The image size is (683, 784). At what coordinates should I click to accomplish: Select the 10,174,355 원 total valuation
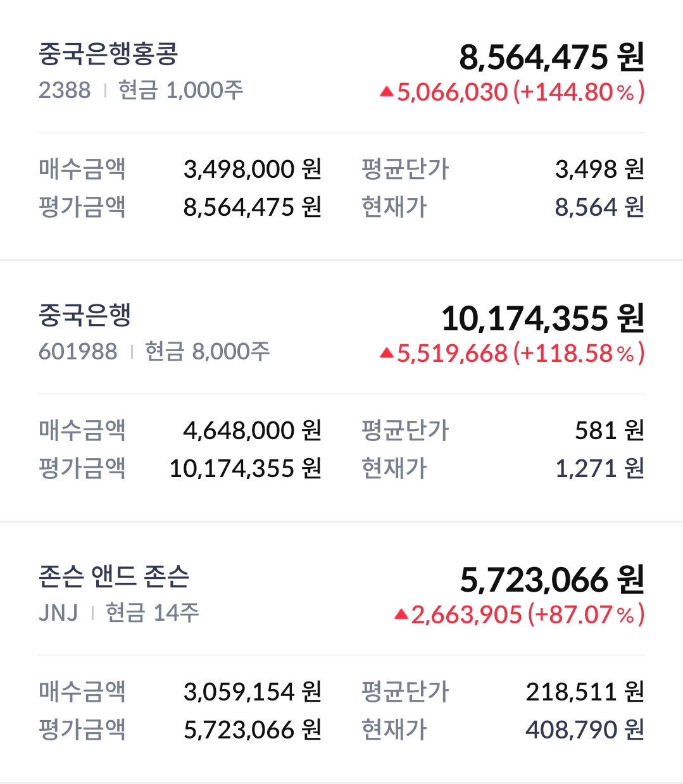(x=543, y=319)
